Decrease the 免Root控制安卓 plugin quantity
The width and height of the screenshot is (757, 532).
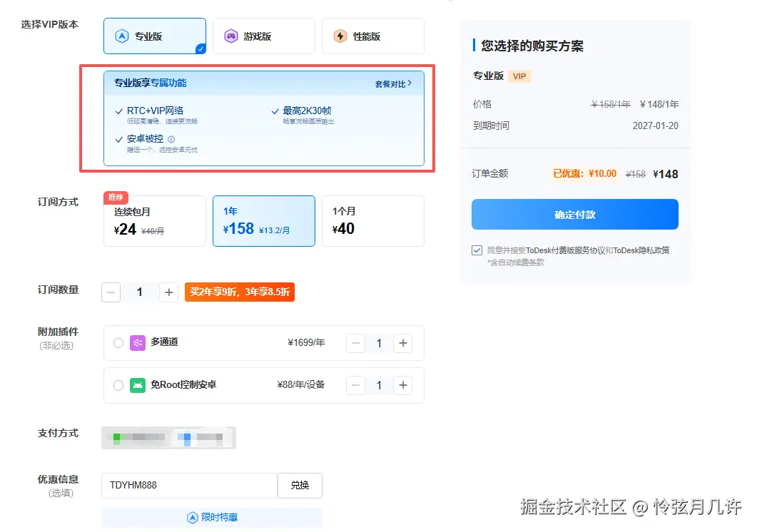(x=356, y=385)
